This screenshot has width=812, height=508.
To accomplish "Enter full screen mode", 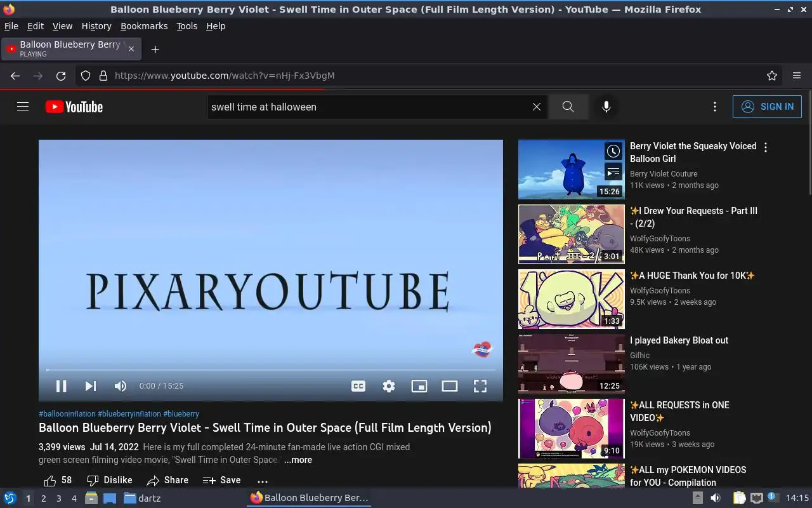I will tap(480, 385).
